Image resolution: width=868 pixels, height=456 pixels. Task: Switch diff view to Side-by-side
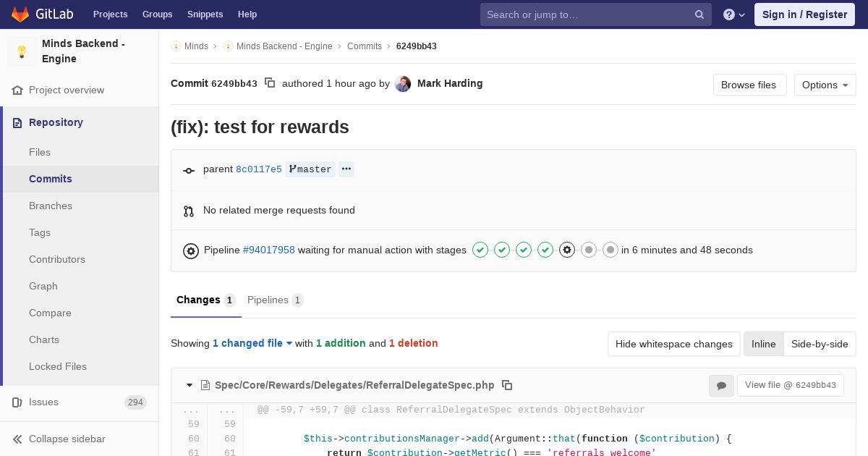[x=820, y=344]
